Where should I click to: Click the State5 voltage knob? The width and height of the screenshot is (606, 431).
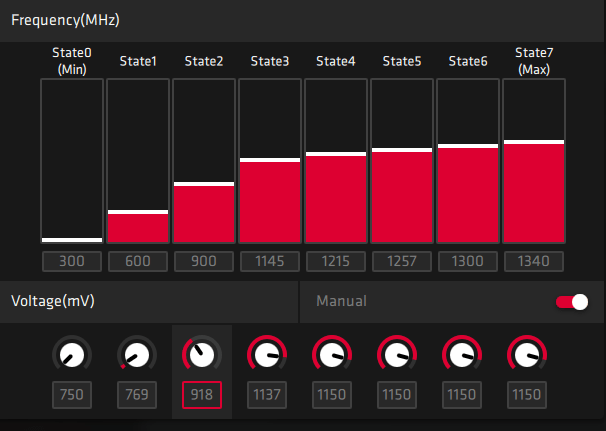click(x=397, y=354)
